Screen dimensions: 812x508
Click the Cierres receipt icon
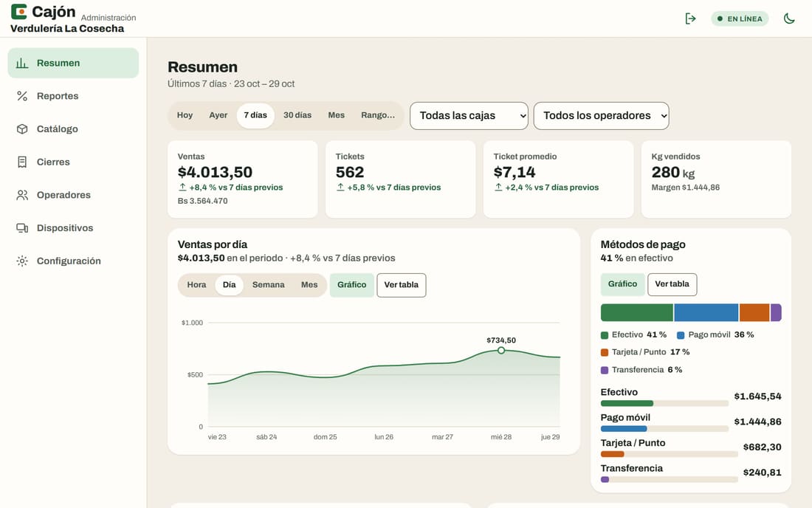tap(21, 162)
